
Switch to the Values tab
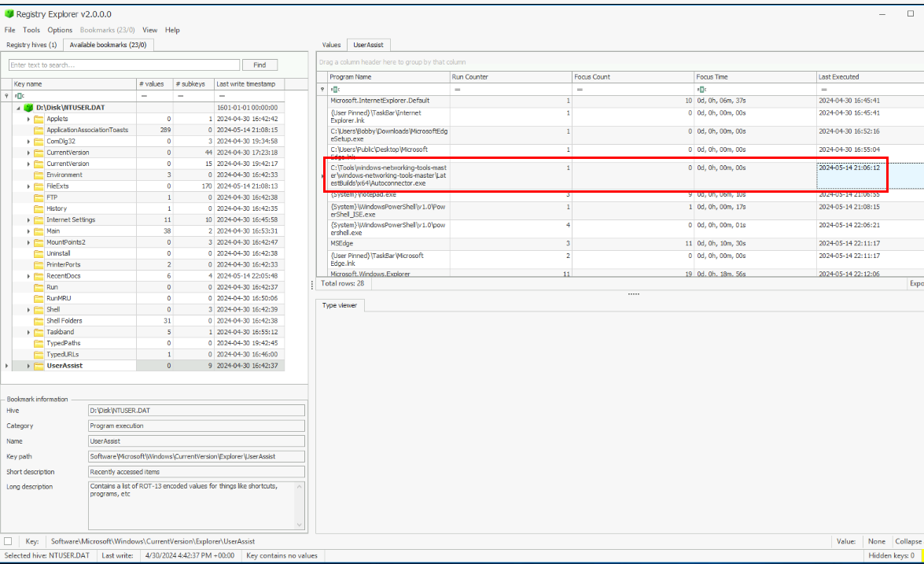coord(331,45)
